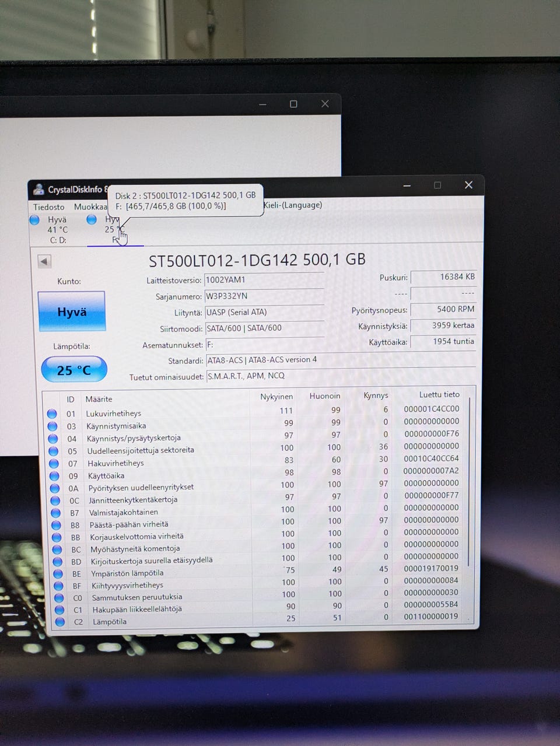Minimize the CrystalDiskInfo window
Image resolution: width=560 pixels, height=746 pixels.
click(407, 185)
